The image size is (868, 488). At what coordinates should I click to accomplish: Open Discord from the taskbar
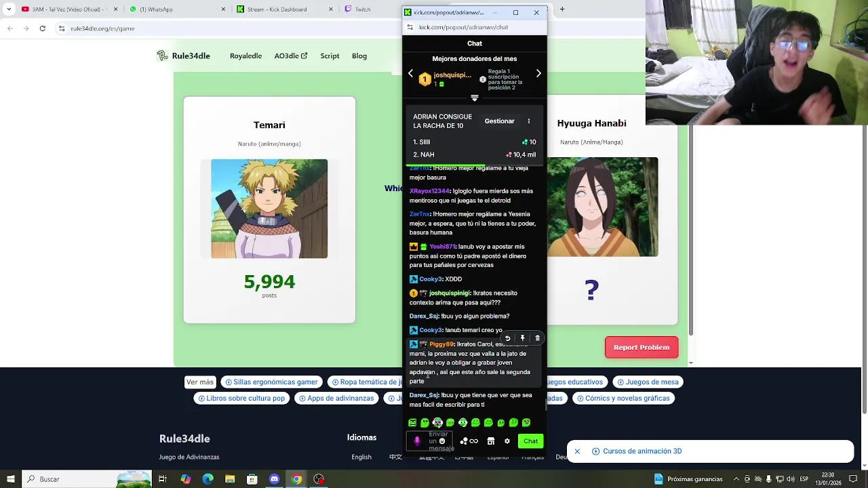pyautogui.click(x=274, y=479)
